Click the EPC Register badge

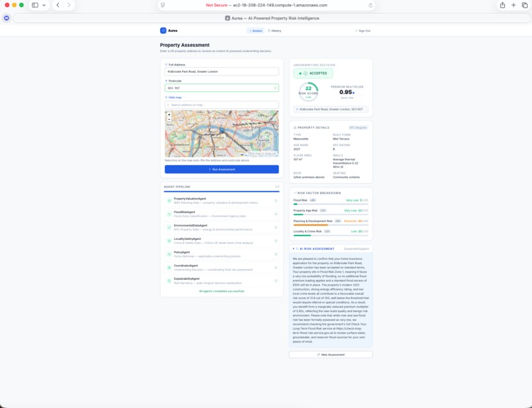358,127
